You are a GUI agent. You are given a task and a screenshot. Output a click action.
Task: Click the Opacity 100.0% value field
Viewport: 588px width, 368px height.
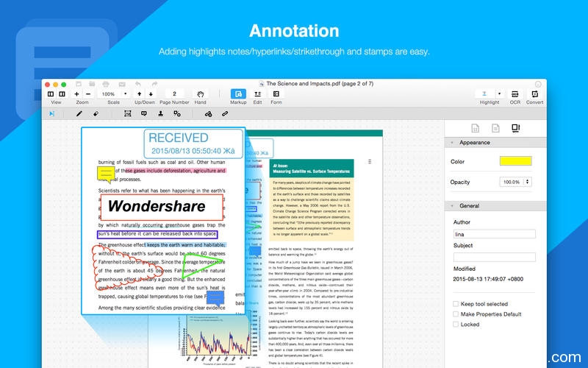[x=512, y=182]
